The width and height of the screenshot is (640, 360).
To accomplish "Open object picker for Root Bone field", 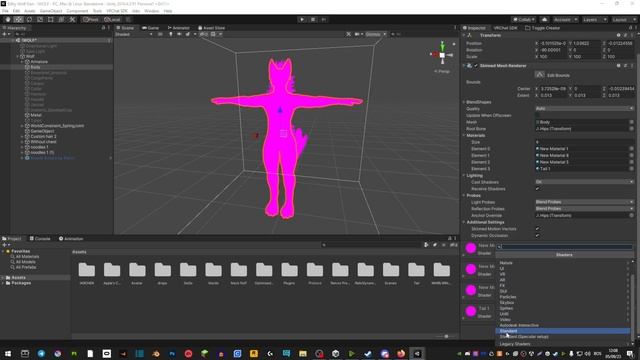I will click(x=631, y=129).
